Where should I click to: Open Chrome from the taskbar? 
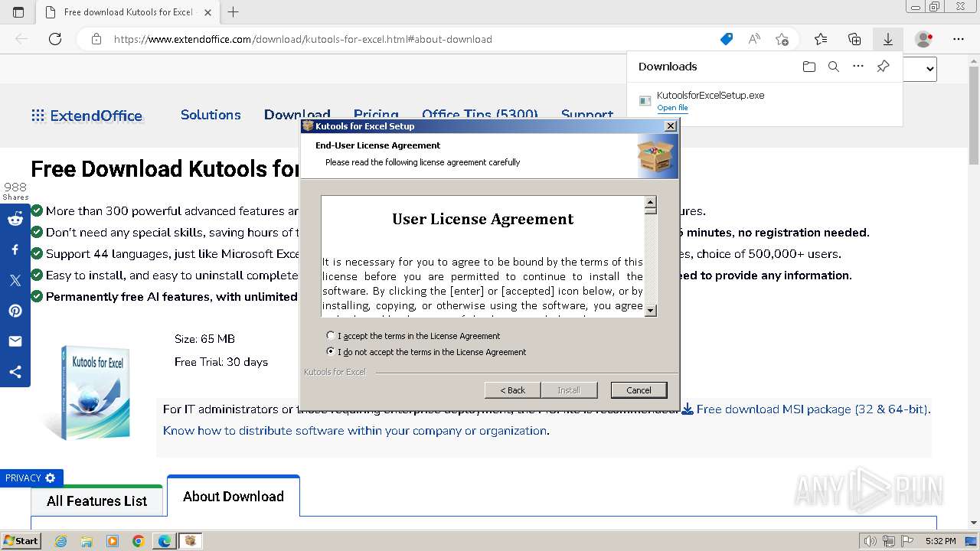point(138,541)
